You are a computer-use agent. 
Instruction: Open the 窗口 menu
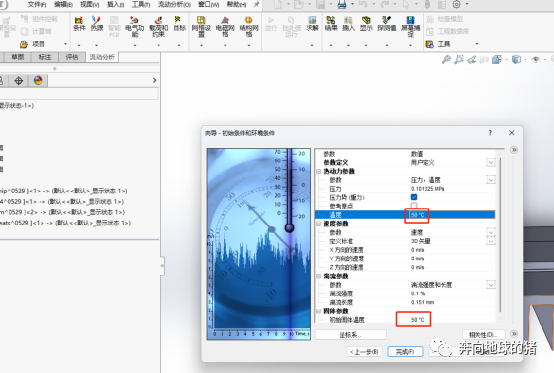point(208,5)
